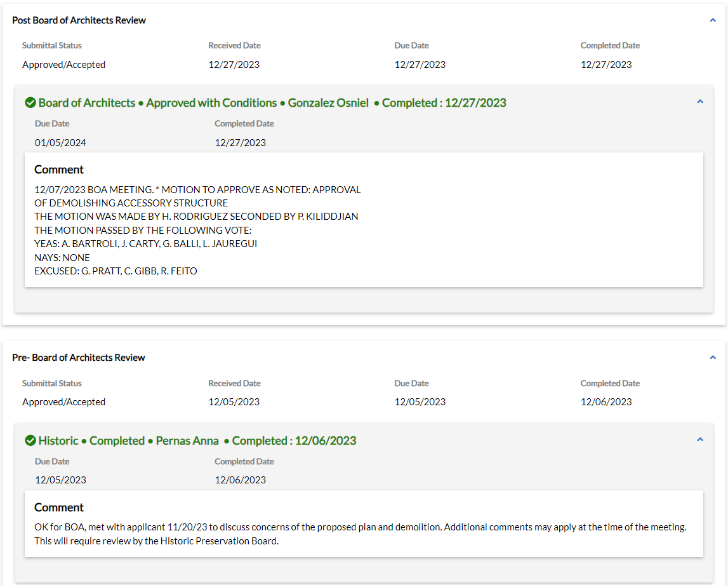Click the OK for BOA comment text
This screenshot has height=585, width=728.
click(x=360, y=527)
